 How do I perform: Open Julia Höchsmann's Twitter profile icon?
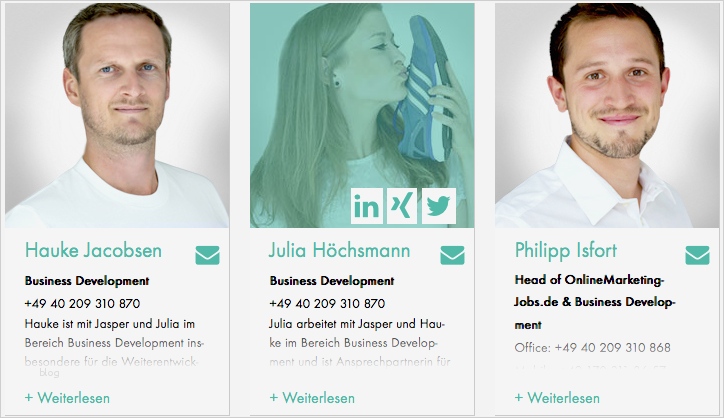pyautogui.click(x=438, y=206)
